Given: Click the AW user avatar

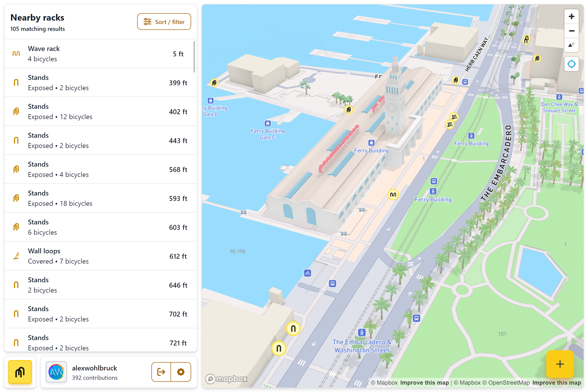Looking at the screenshot, I should [x=56, y=372].
